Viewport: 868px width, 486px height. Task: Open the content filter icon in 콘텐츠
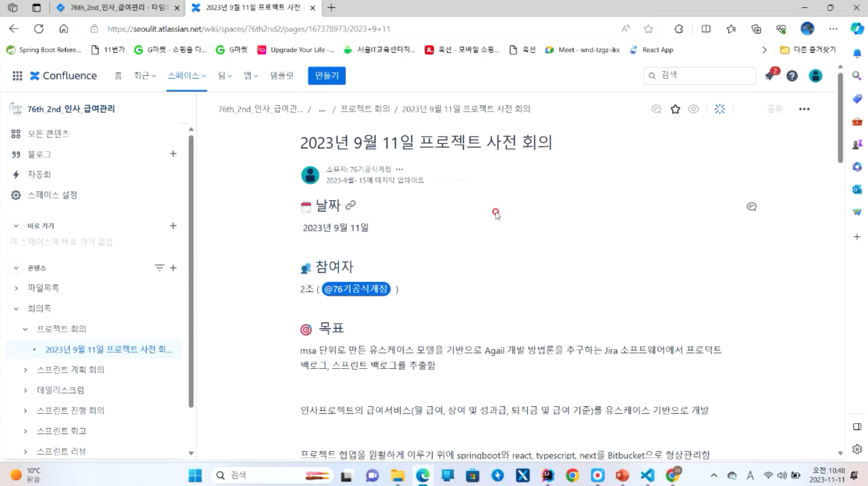[159, 268]
